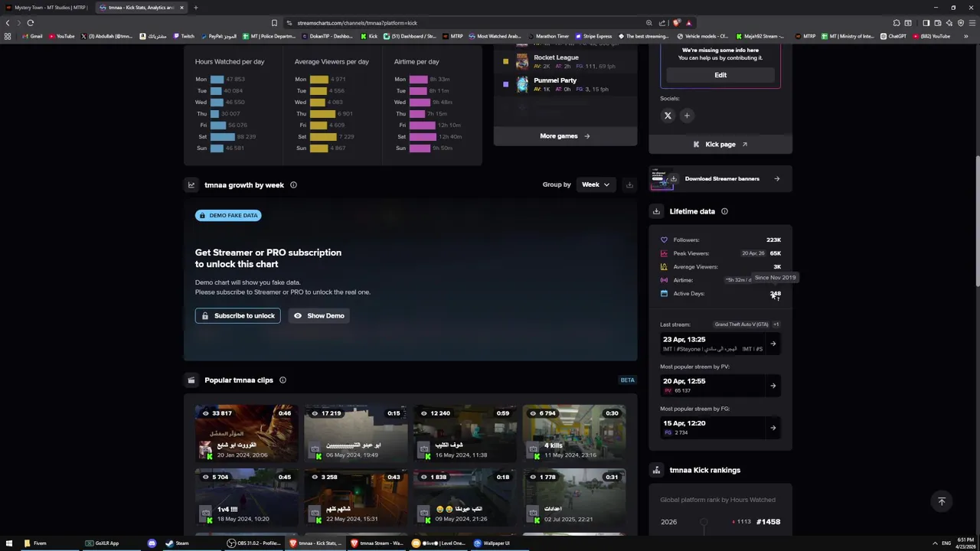980x551 pixels.
Task: Open the 20 Apr, 12:55 stream arrow
Action: pyautogui.click(x=773, y=386)
